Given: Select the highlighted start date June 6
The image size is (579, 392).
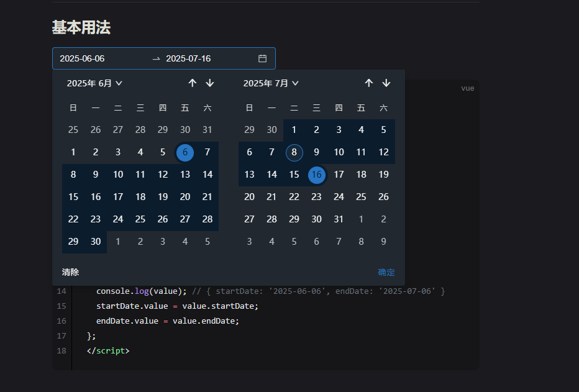Looking at the screenshot, I should 185,152.
